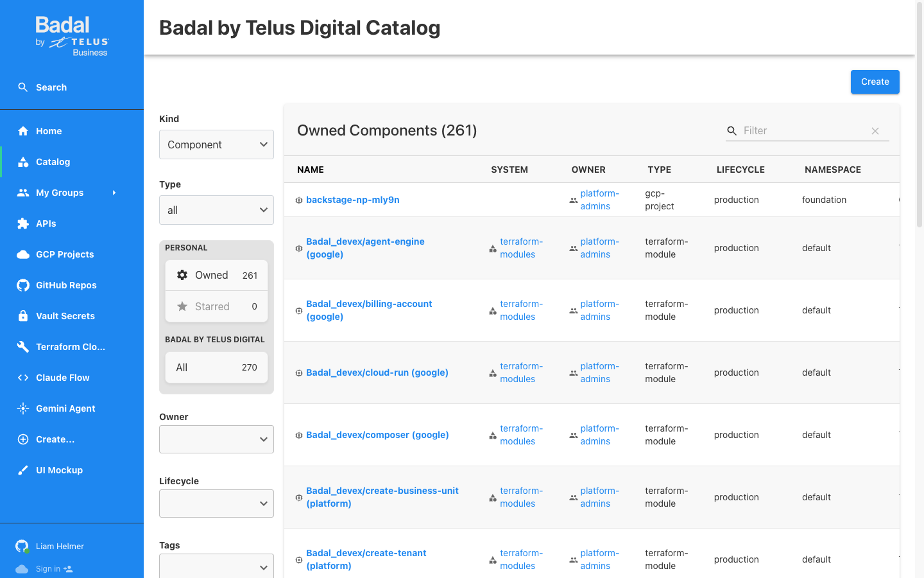Select the Owned 261 filter
This screenshot has width=924, height=578.
(216, 275)
